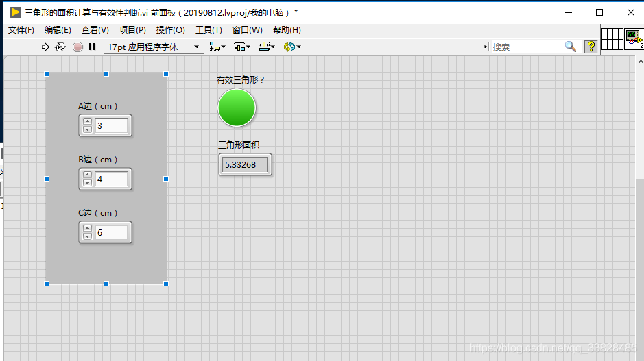The width and height of the screenshot is (644, 361).
Task: Increment the B边 value
Action: [x=87, y=175]
